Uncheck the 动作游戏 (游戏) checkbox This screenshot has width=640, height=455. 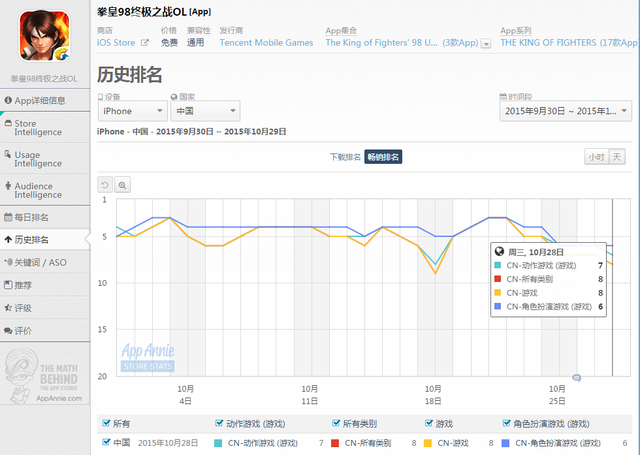pyautogui.click(x=220, y=423)
